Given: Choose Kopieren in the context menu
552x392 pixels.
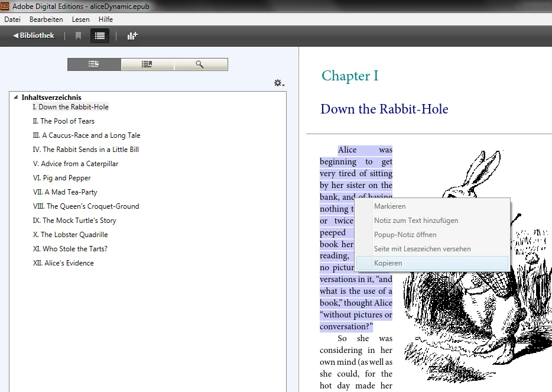Looking at the screenshot, I should (x=432, y=263).
